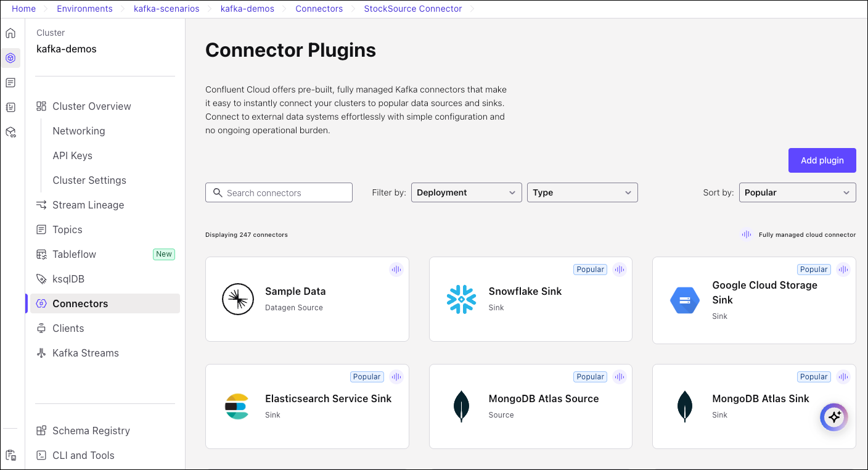Click the Google Cloud Storage hexagon icon
The image size is (868, 470).
tap(684, 300)
